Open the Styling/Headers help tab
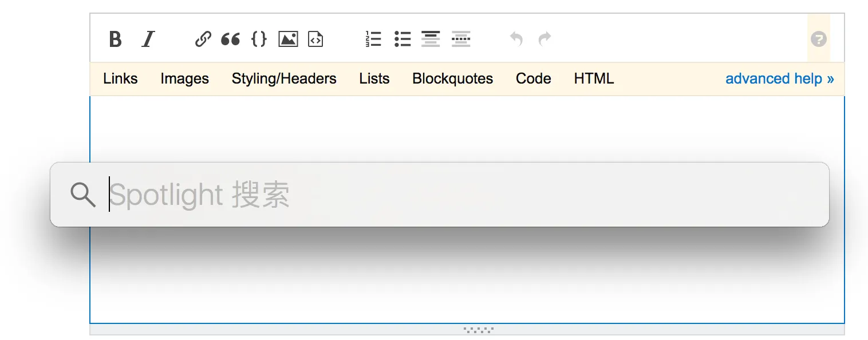Viewport: 868px width, 340px height. tap(284, 78)
